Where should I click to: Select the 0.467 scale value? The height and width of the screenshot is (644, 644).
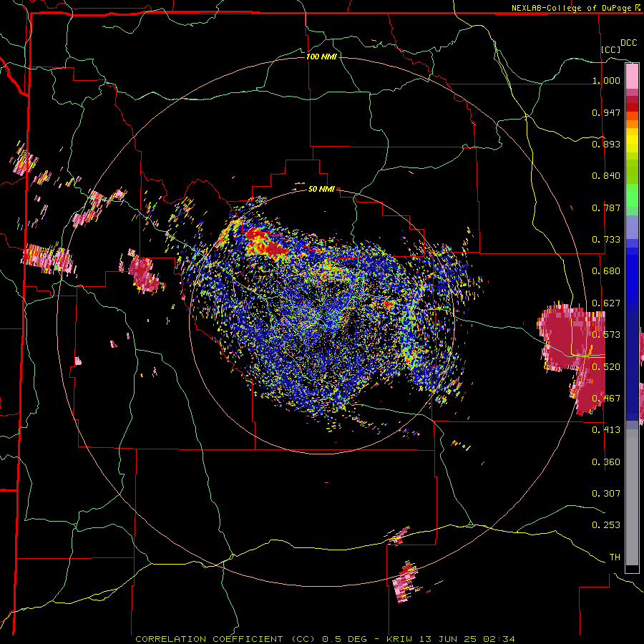click(x=606, y=399)
